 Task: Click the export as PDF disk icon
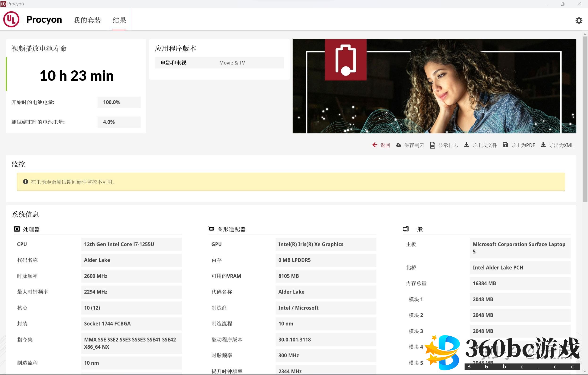coord(505,145)
